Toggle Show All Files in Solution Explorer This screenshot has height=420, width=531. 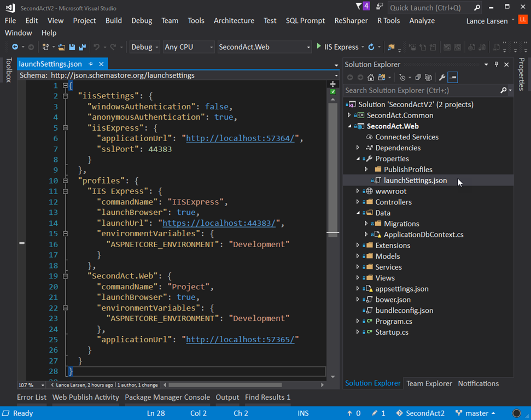pyautogui.click(x=428, y=78)
